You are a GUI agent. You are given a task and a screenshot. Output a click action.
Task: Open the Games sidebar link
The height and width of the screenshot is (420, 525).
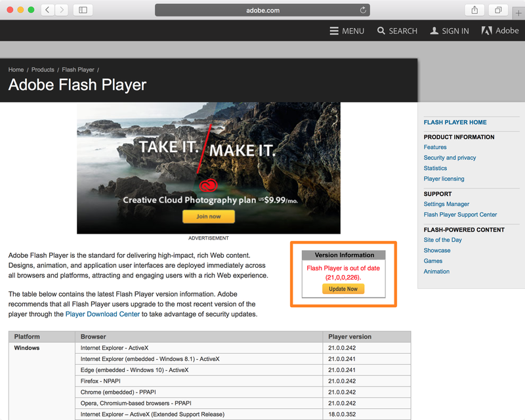click(433, 261)
